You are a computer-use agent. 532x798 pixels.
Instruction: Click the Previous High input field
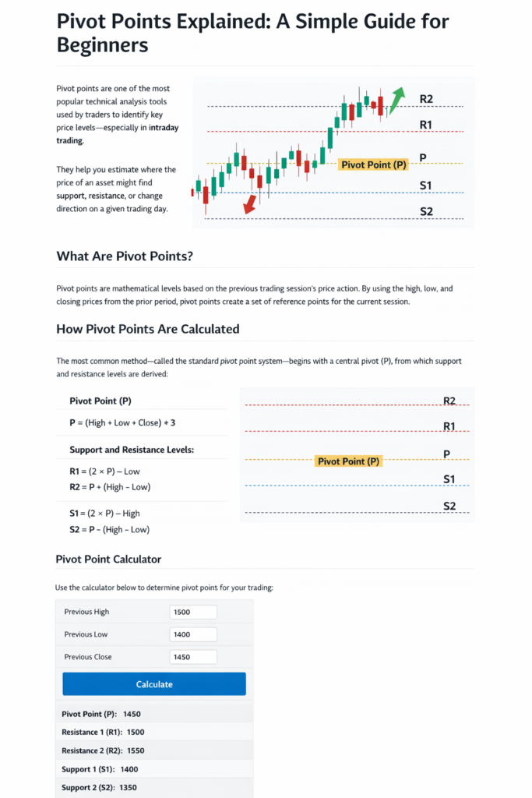193,613
